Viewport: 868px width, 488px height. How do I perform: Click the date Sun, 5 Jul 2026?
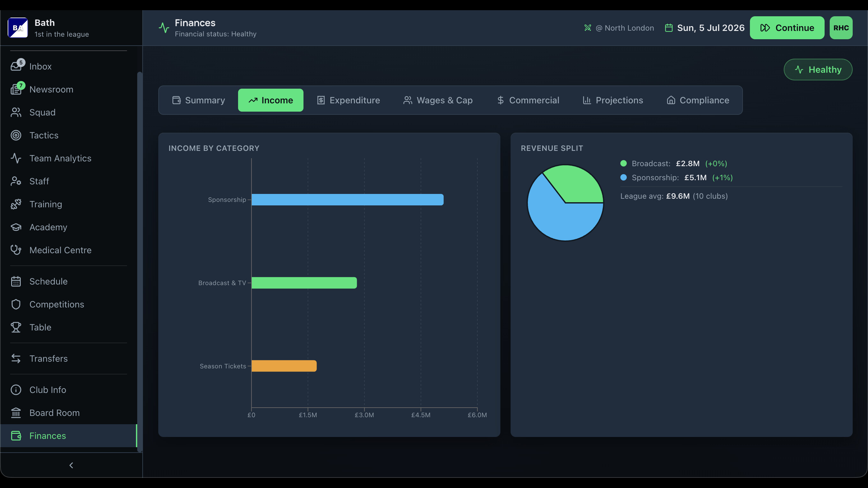pyautogui.click(x=711, y=28)
